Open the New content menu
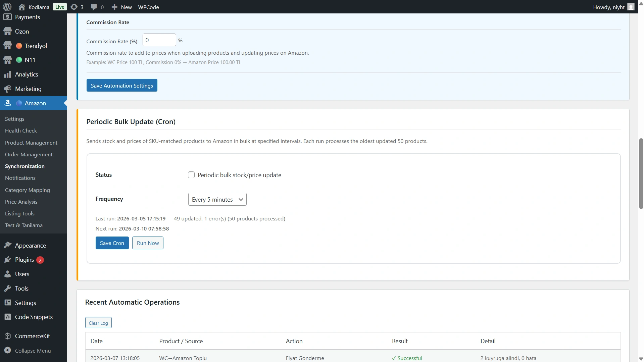The image size is (644, 362). (x=122, y=7)
